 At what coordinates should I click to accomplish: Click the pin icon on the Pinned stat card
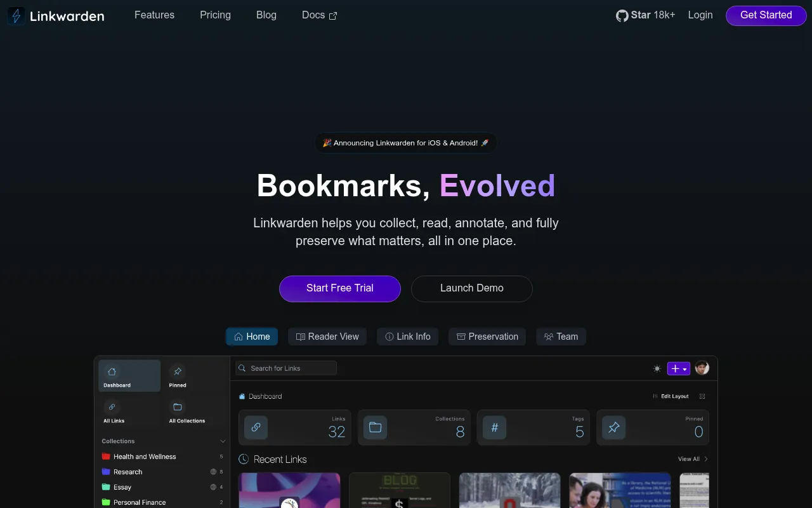(x=613, y=427)
